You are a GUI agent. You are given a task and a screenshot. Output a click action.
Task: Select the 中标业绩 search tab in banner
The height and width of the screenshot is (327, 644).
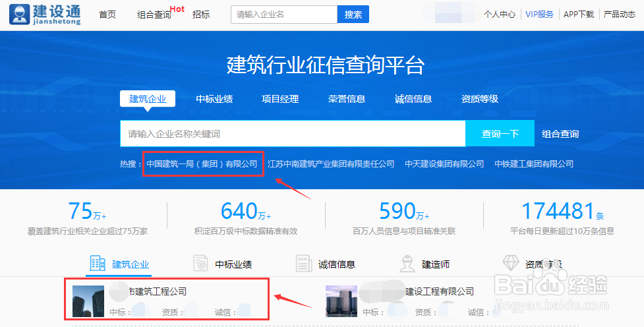pos(214,99)
